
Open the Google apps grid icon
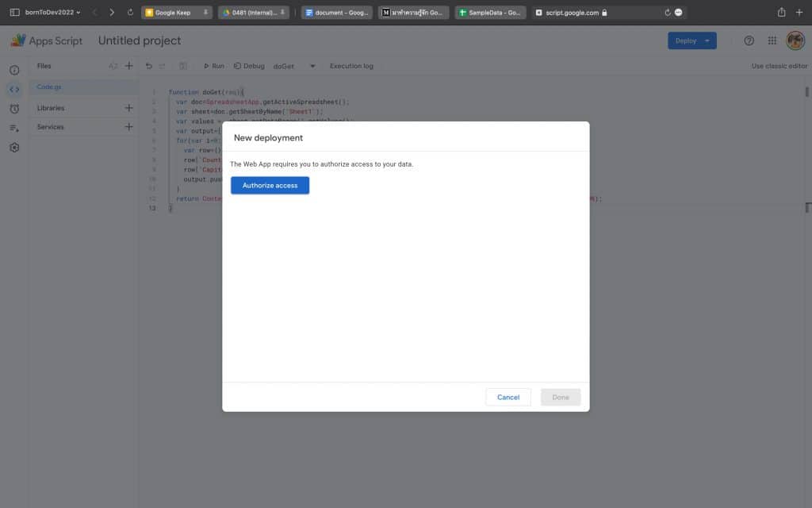pos(772,40)
